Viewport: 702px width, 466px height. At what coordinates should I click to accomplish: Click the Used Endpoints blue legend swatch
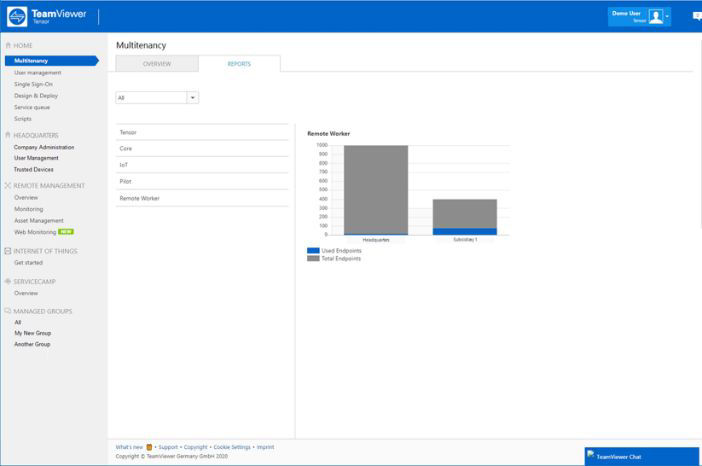click(x=313, y=251)
